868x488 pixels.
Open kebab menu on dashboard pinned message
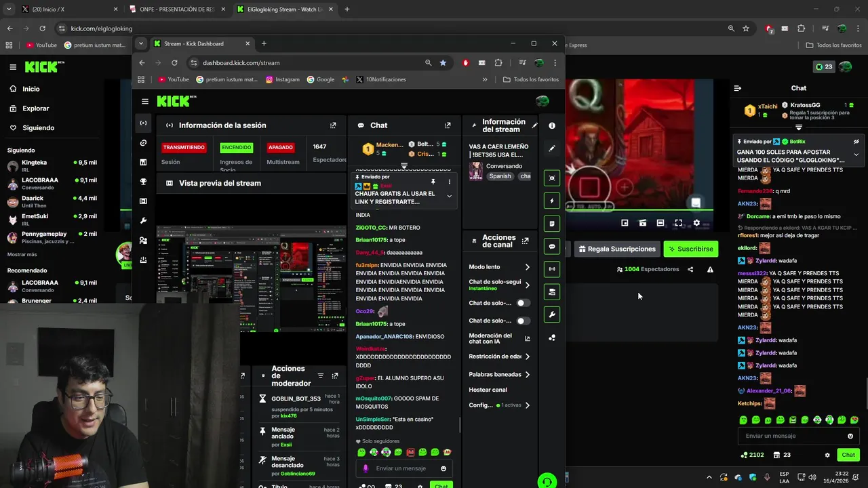point(449,182)
